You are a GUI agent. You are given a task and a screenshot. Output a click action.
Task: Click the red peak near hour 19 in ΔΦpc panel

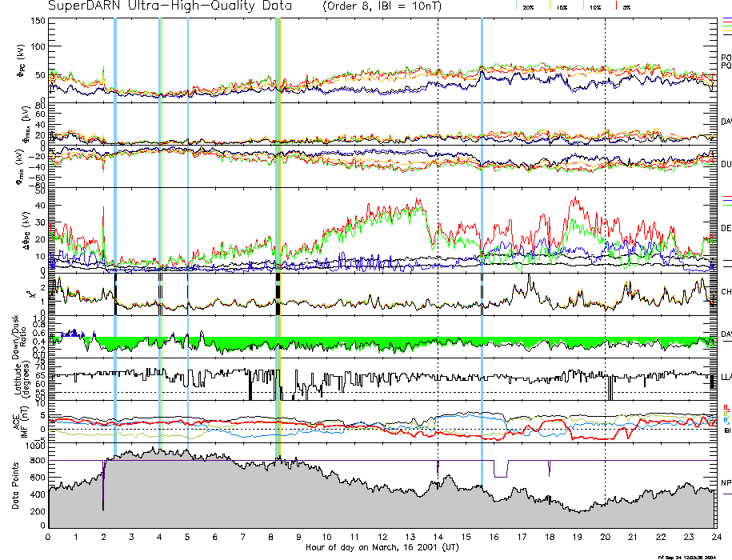tap(573, 199)
